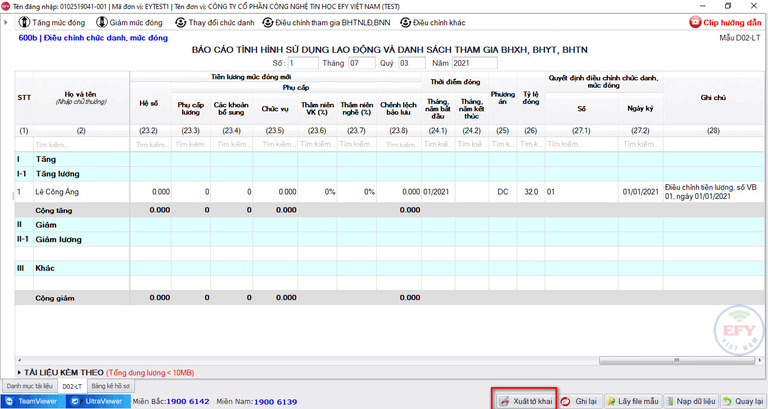This screenshot has width=768, height=409.
Task: Click the Xuất tờ khai export icon
Action: (x=504, y=402)
